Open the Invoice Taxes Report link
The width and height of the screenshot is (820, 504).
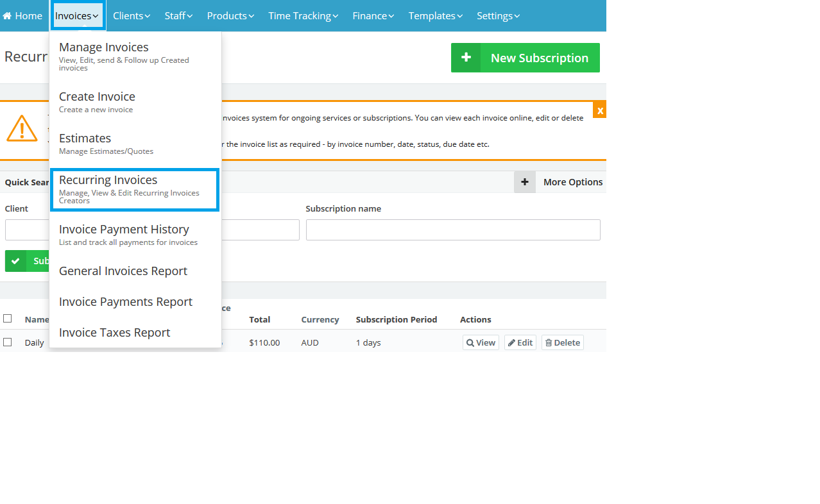click(x=114, y=333)
